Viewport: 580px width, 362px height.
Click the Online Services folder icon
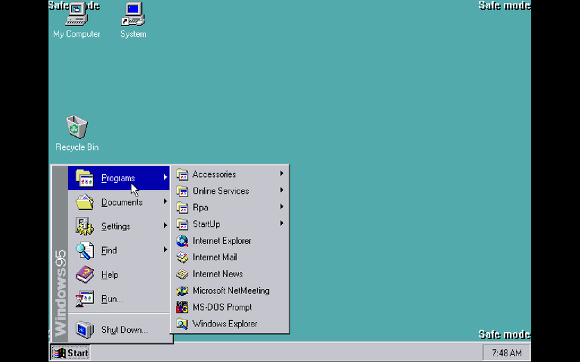182,191
